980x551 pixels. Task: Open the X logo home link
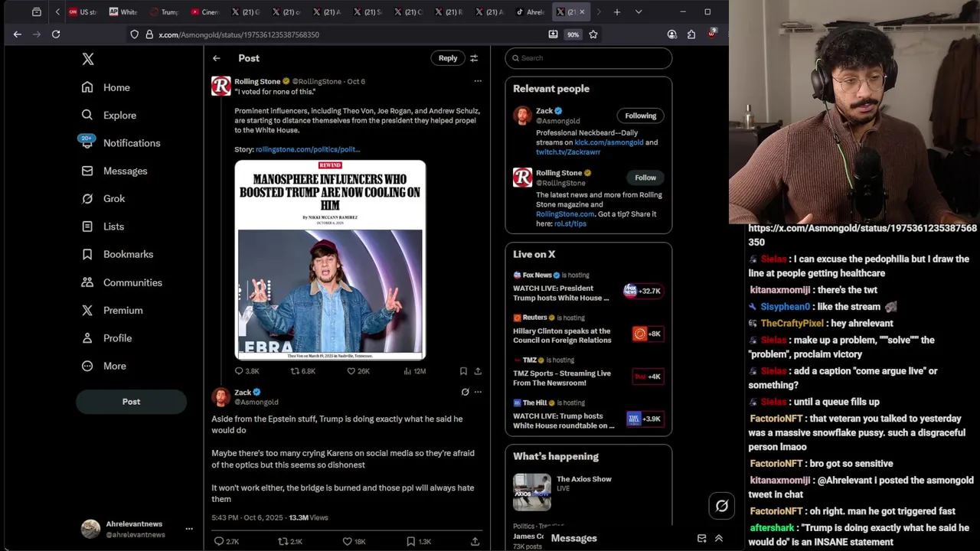tap(88, 59)
